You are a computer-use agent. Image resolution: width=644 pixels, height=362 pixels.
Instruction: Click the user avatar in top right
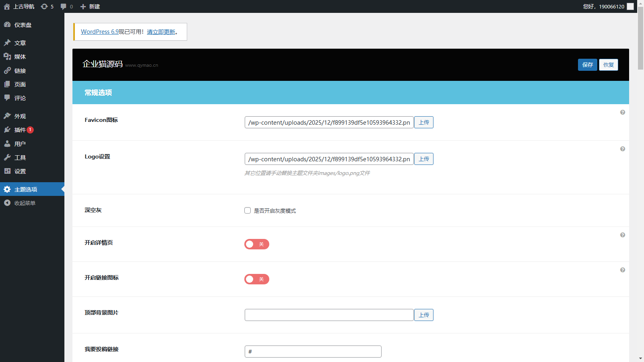pos(630,6)
